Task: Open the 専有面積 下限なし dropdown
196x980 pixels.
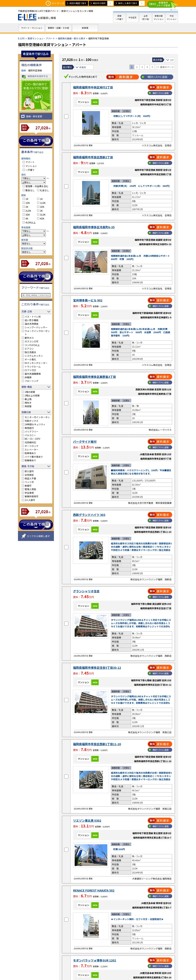Action: pos(33,231)
